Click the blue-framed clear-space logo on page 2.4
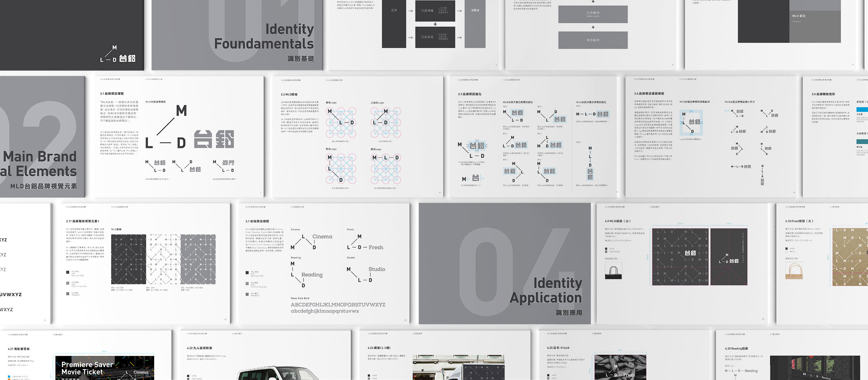The image size is (868, 380). pos(692,122)
